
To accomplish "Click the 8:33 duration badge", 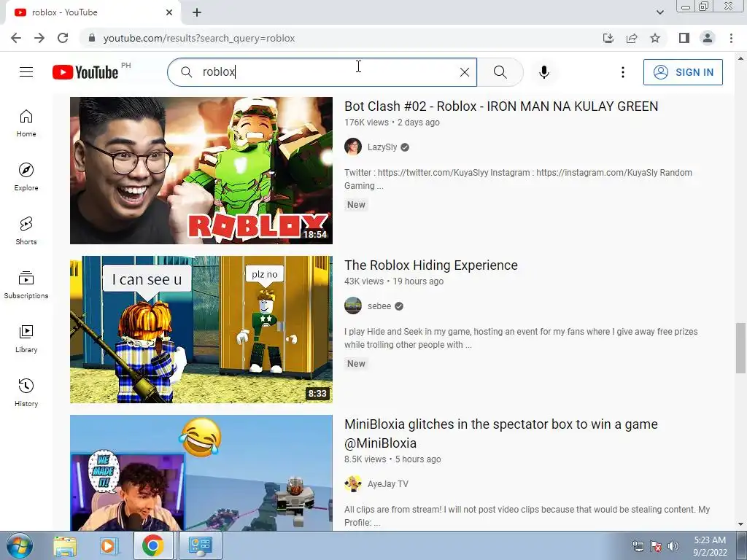I will point(317,393).
